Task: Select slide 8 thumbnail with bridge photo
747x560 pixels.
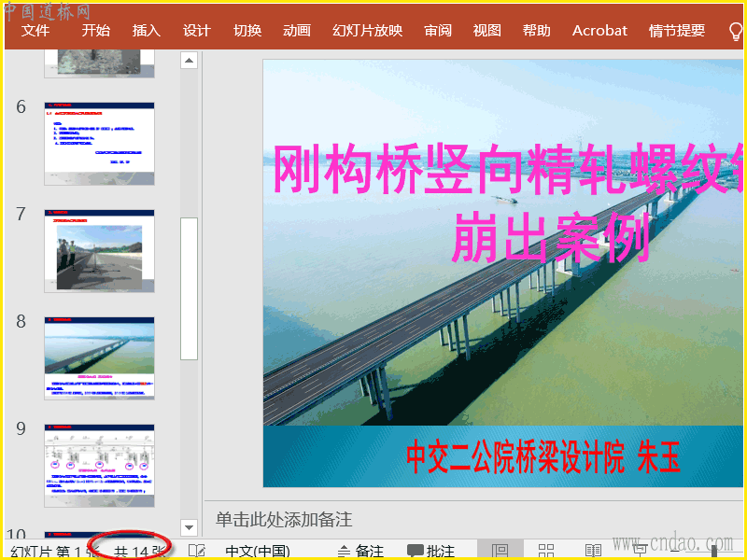Action: 99,358
